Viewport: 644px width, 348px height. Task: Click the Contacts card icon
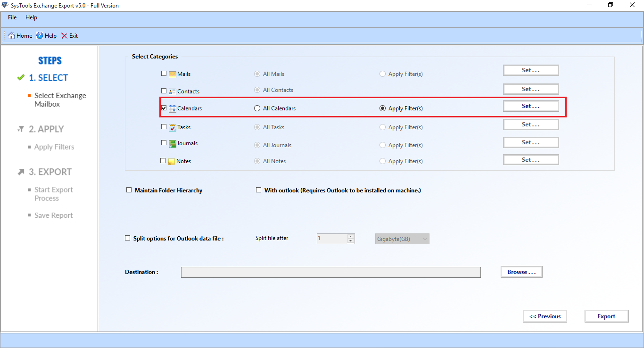[173, 91]
